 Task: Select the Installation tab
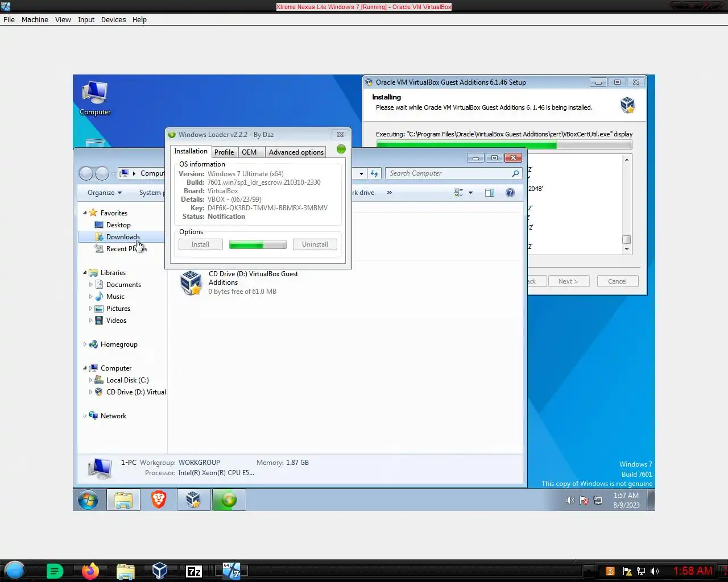click(191, 151)
